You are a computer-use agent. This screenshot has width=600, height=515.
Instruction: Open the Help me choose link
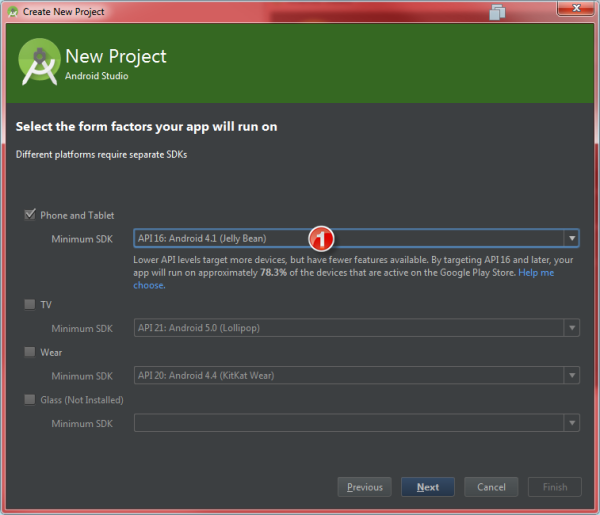pyautogui.click(x=536, y=272)
